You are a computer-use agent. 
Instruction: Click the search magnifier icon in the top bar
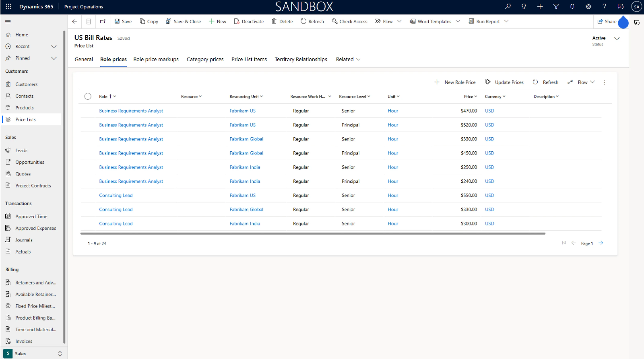click(x=507, y=6)
